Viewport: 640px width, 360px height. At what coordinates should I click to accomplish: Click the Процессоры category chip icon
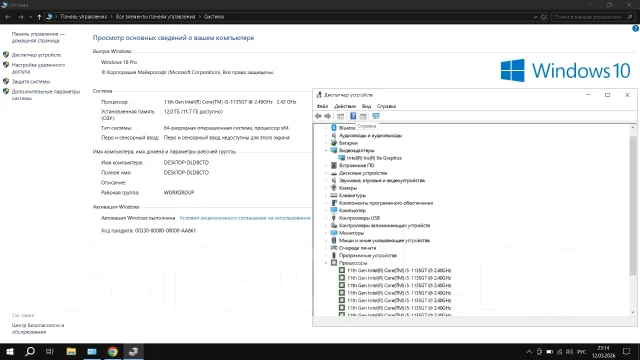pyautogui.click(x=334, y=263)
